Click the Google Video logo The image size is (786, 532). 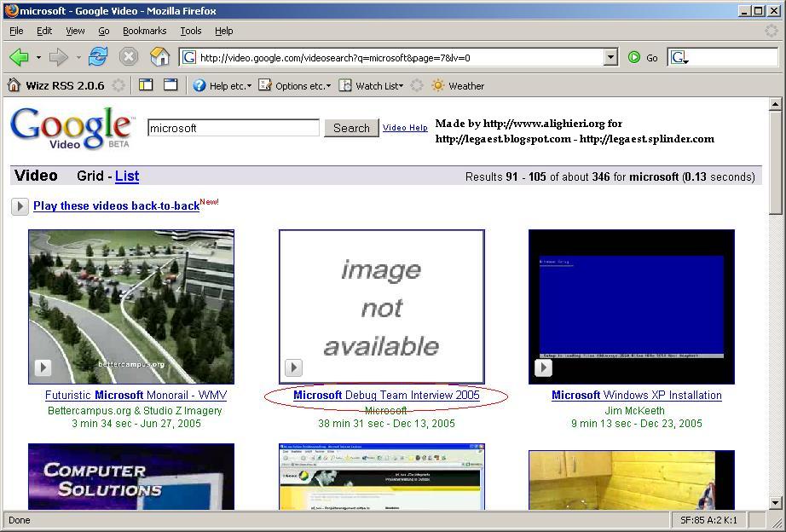click(x=72, y=129)
